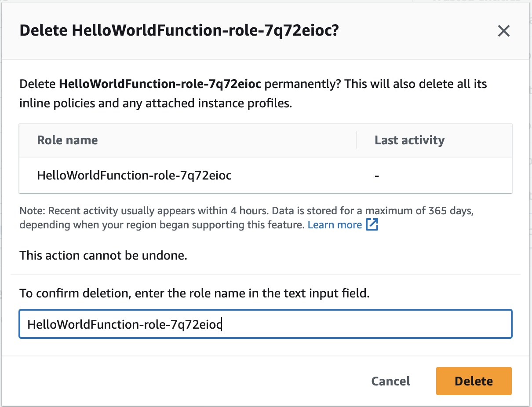
Task: Click the divider between the table column headers
Action: click(357, 140)
